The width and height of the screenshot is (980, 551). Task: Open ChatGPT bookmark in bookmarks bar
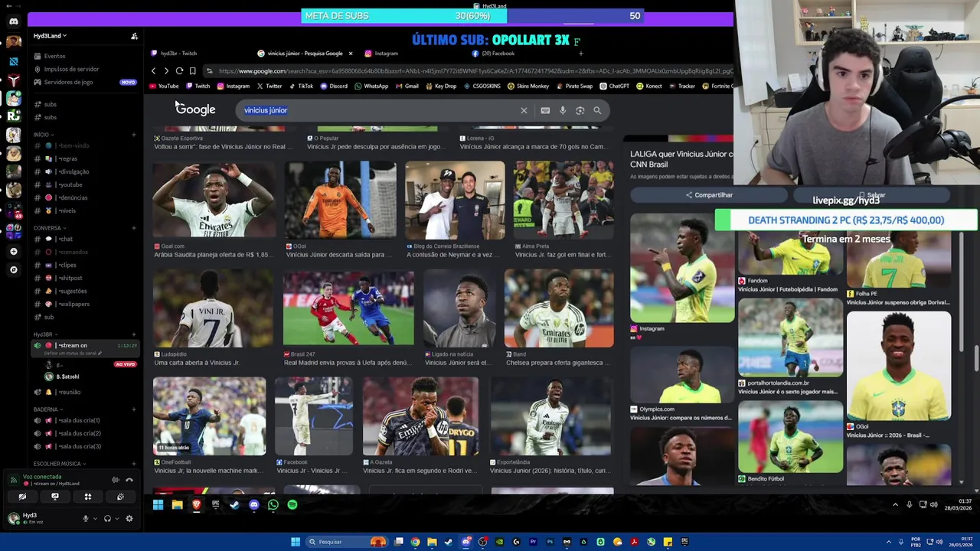point(614,86)
